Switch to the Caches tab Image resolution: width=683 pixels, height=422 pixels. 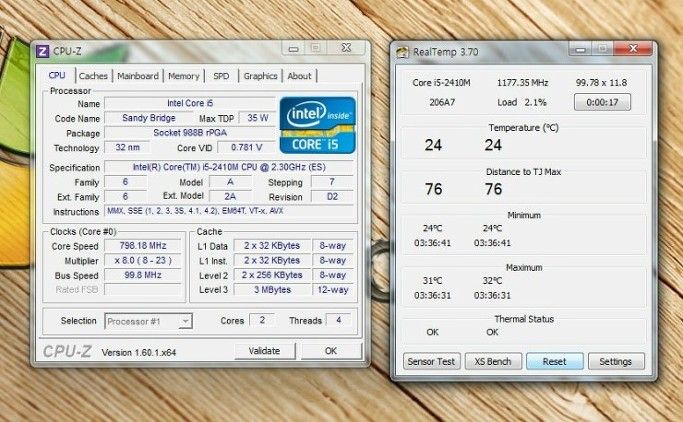[93, 76]
